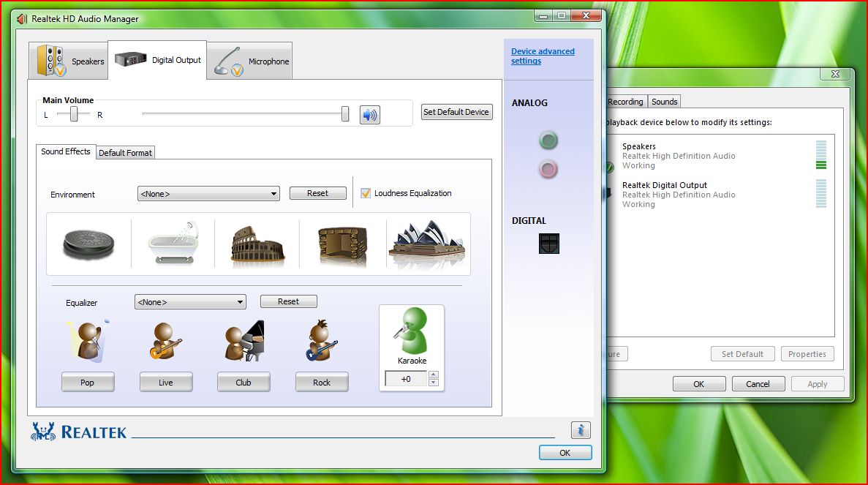Open Properties in Sound window
Image resolution: width=868 pixels, height=485 pixels.
coord(807,354)
